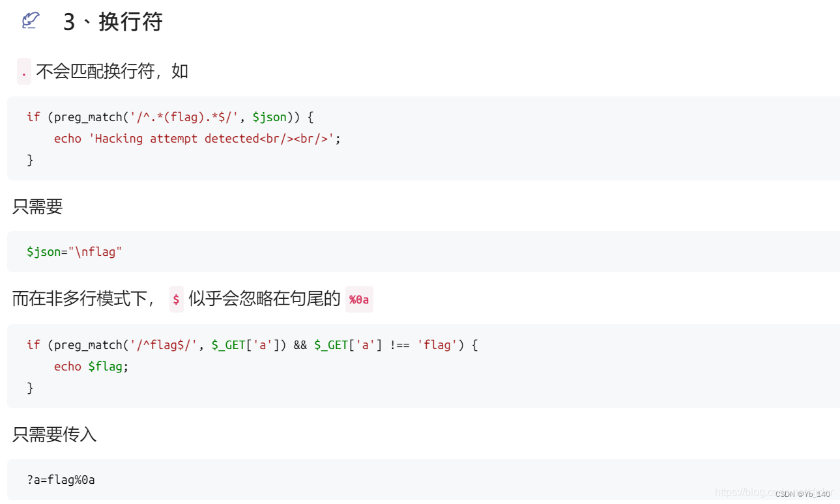Click the $json variable in the preg_match call
The image size is (840, 504).
click(269, 117)
